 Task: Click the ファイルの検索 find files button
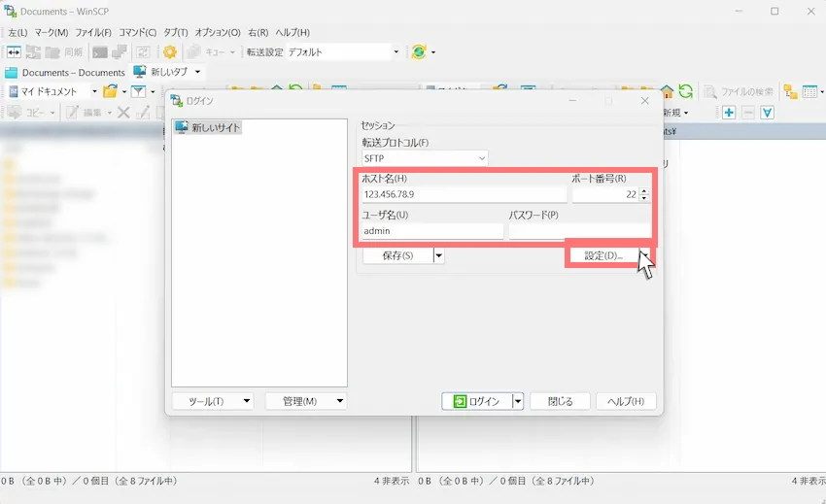[739, 91]
